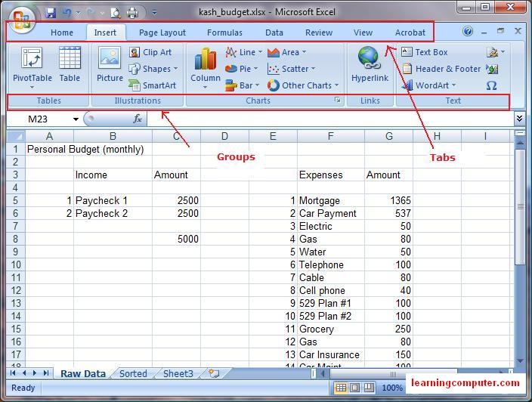Insert Header & Footer
The height and width of the screenshot is (402, 532).
441,69
